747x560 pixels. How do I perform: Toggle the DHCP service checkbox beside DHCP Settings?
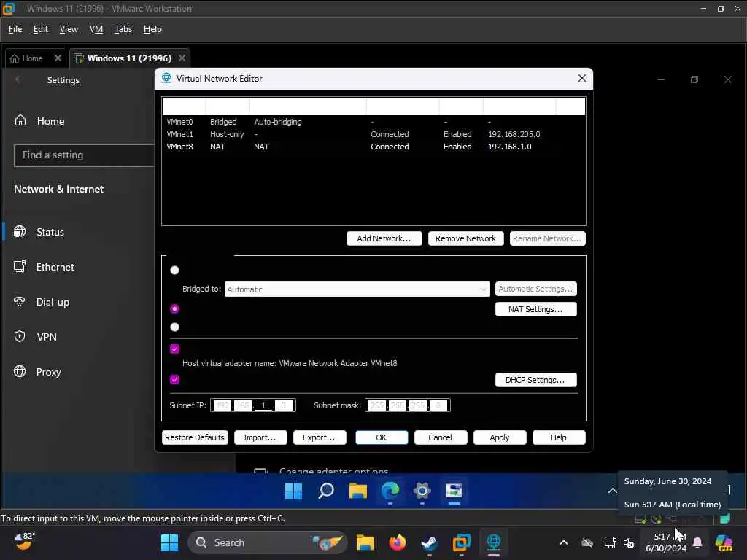[175, 379]
